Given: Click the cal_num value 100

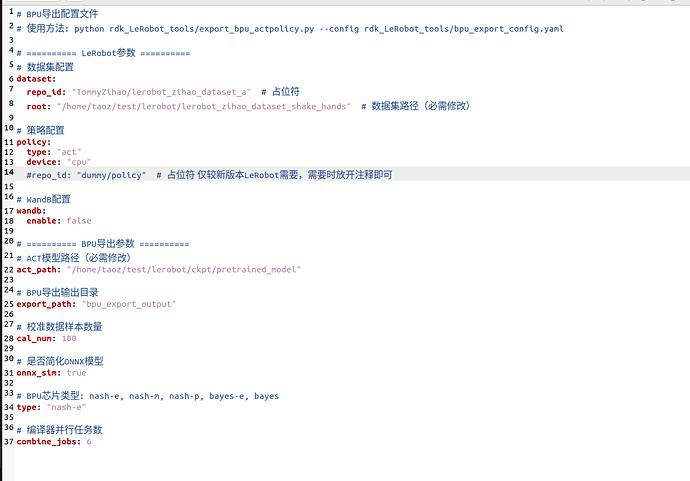Looking at the screenshot, I should point(69,338).
